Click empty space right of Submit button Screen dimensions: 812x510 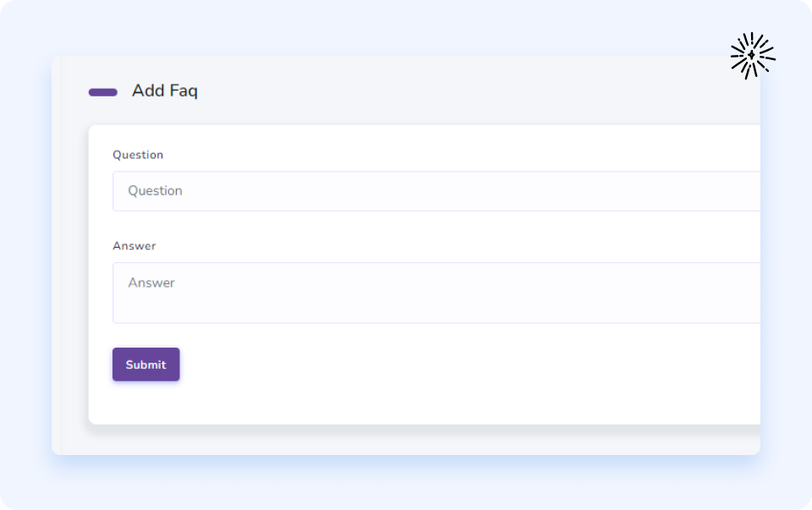pos(423,365)
